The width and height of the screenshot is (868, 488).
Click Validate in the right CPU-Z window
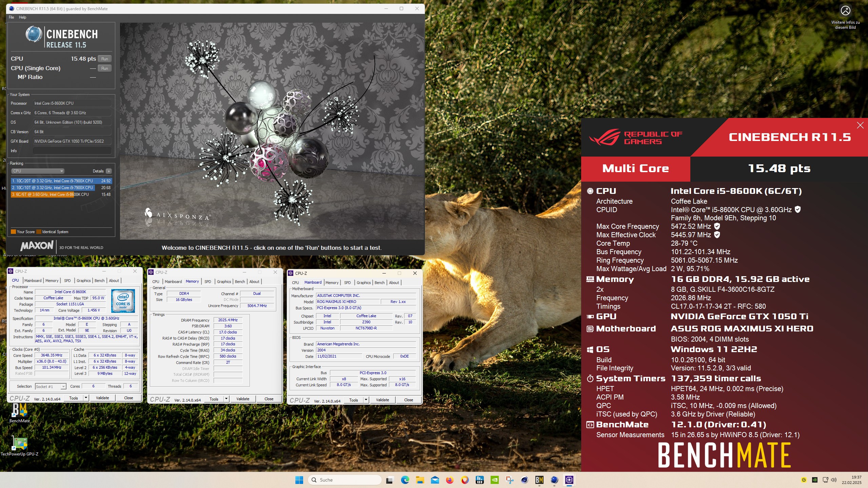tap(382, 400)
